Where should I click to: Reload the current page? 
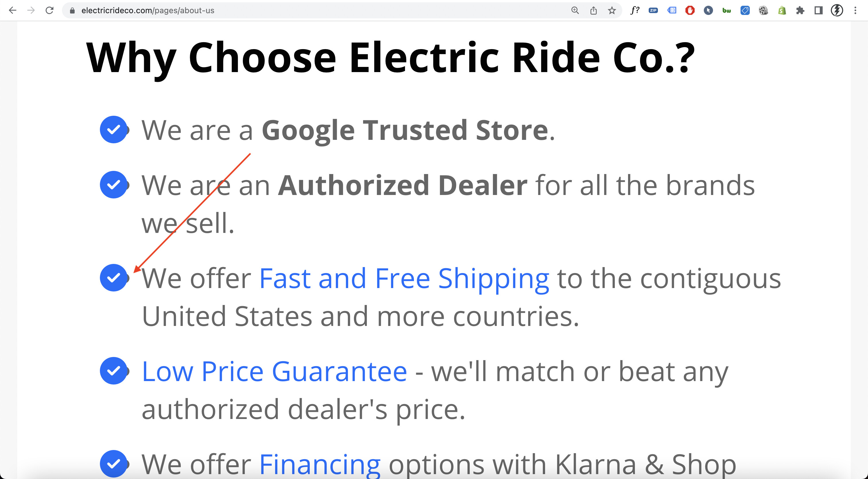50,10
